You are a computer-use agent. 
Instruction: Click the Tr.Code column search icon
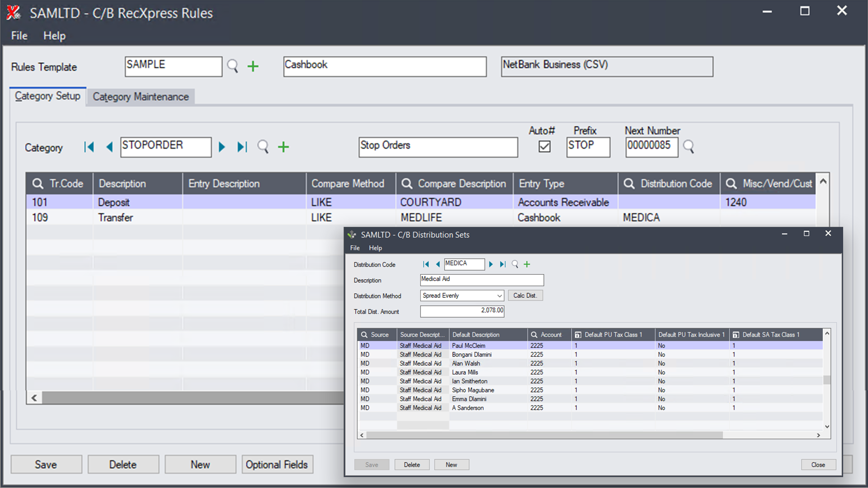pyautogui.click(x=38, y=183)
